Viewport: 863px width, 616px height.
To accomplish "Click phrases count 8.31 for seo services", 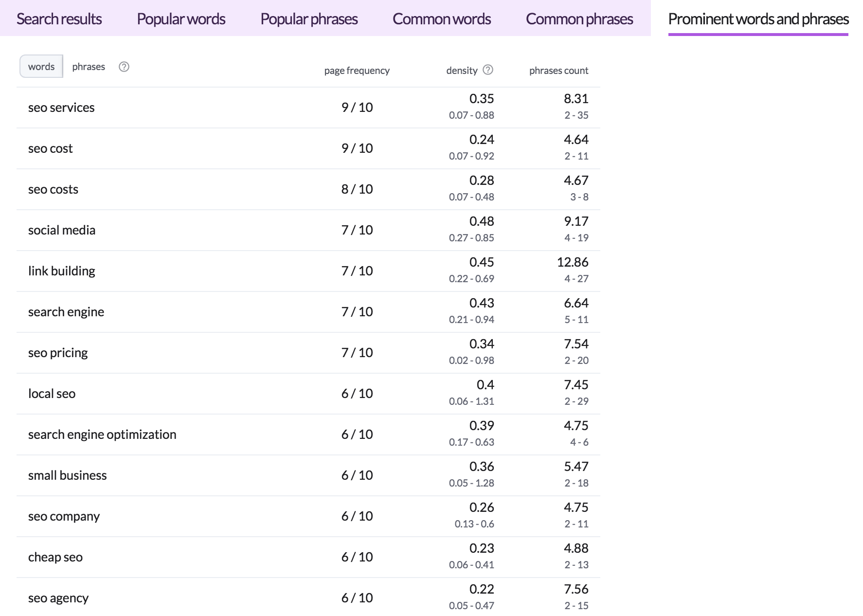I will (576, 99).
